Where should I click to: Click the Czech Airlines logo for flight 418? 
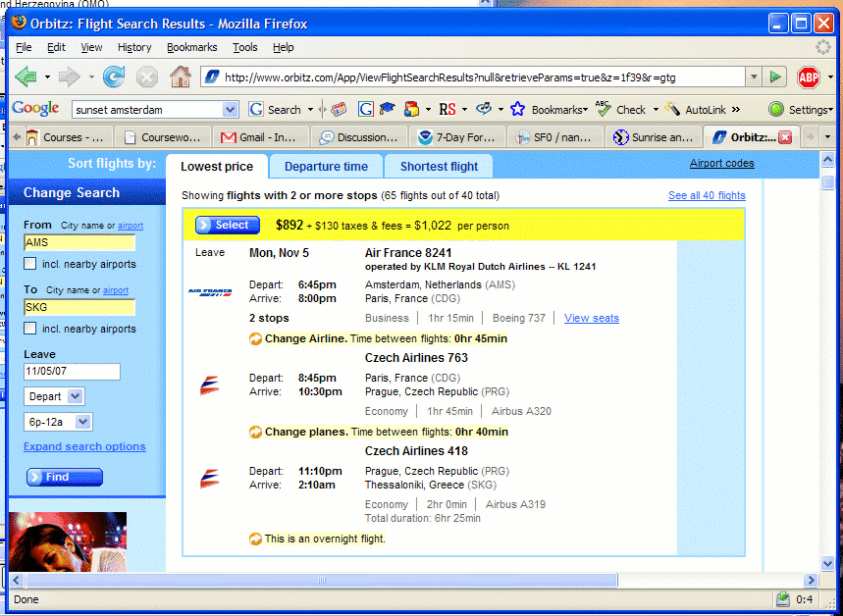pos(209,479)
